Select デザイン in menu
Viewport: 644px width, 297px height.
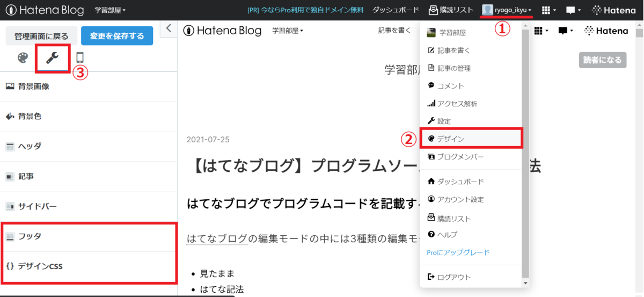[x=471, y=139]
